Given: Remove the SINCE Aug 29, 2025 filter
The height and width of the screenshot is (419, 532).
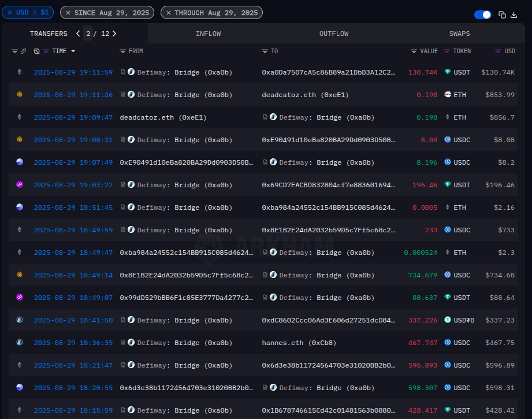Looking at the screenshot, I should pos(68,12).
